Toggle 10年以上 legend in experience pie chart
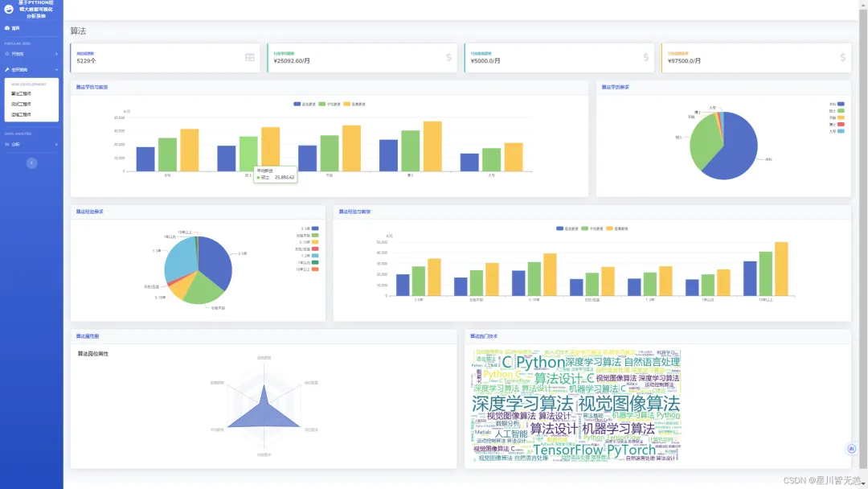Image resolution: width=868 pixels, height=489 pixels. click(x=307, y=269)
